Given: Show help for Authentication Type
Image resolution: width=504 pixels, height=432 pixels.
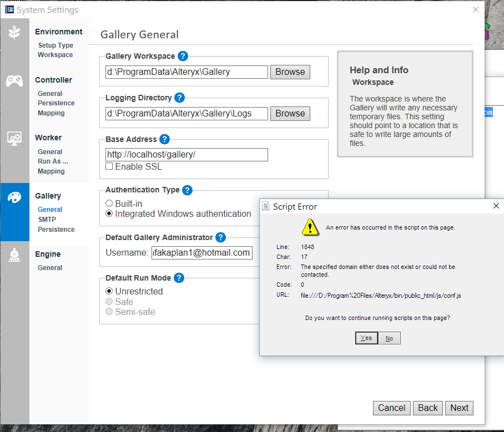Looking at the screenshot, I should 188,190.
